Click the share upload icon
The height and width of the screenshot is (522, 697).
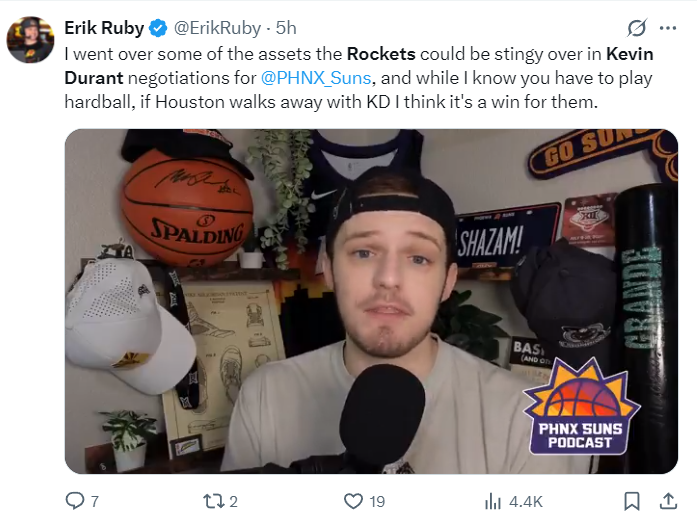[668, 501]
